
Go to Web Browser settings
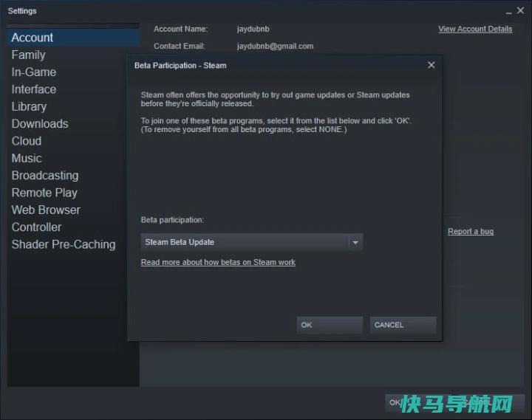point(46,210)
